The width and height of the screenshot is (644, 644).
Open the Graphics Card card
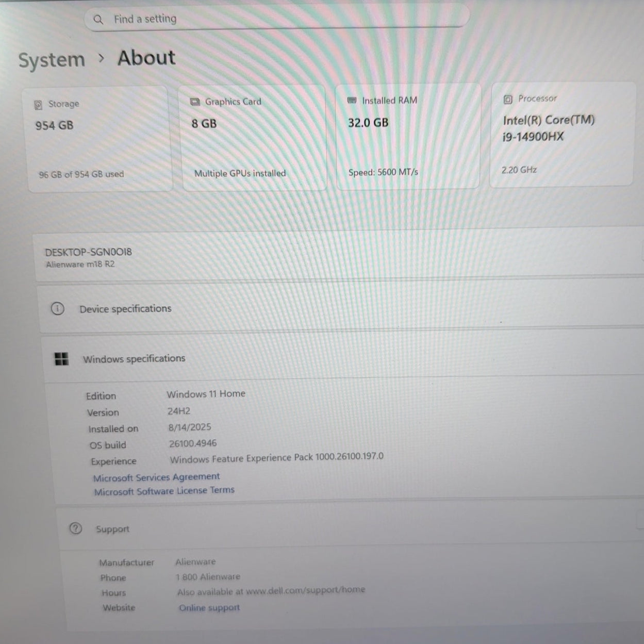tap(253, 138)
